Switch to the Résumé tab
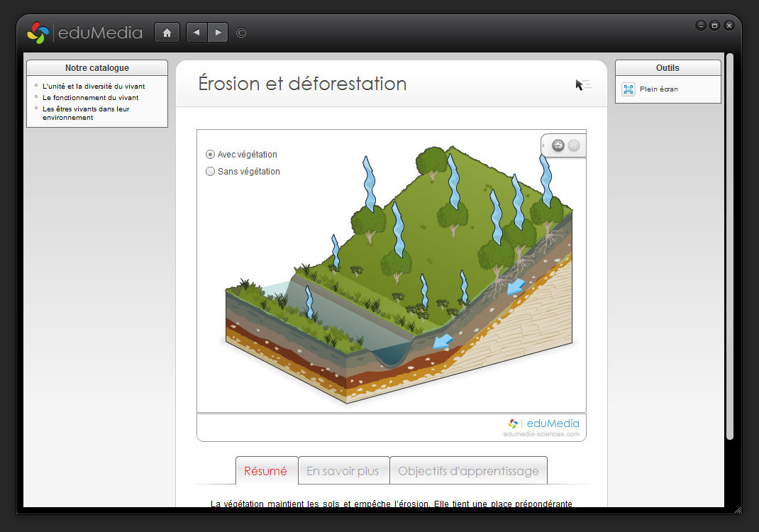This screenshot has width=759, height=532. pyautogui.click(x=266, y=471)
